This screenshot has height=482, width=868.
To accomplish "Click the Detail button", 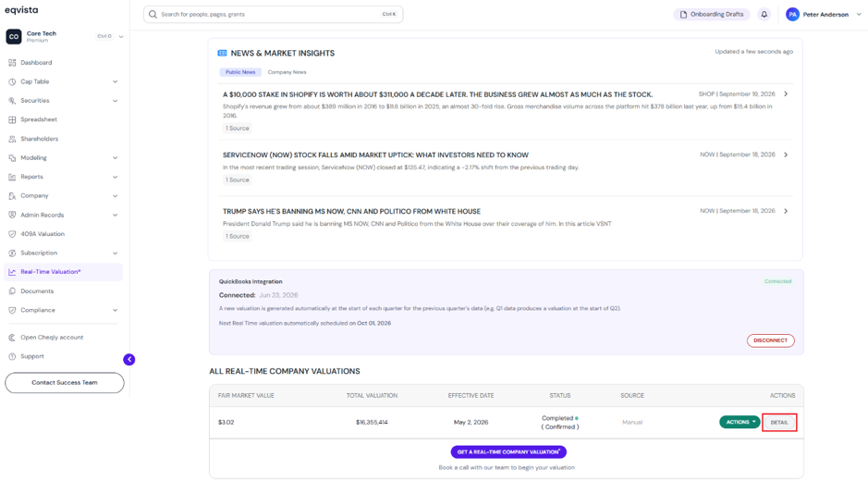I will [779, 422].
